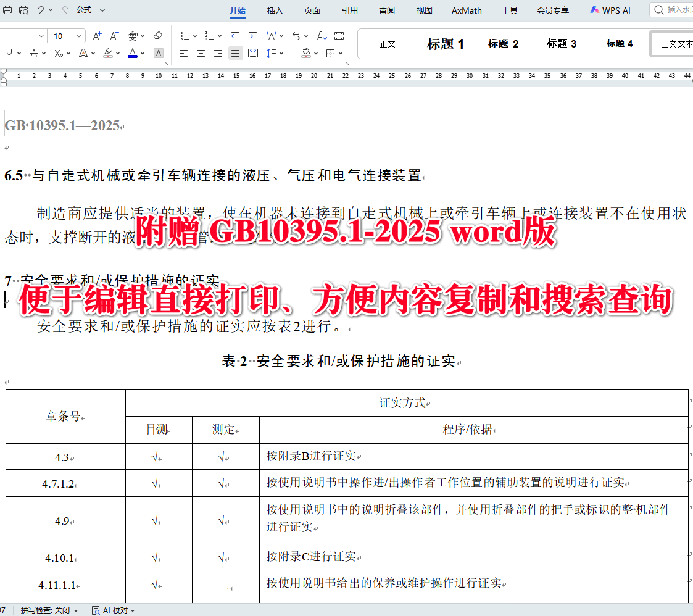Image resolution: width=693 pixels, height=616 pixels.
Task: Apply the font color tool
Action: coord(133,53)
